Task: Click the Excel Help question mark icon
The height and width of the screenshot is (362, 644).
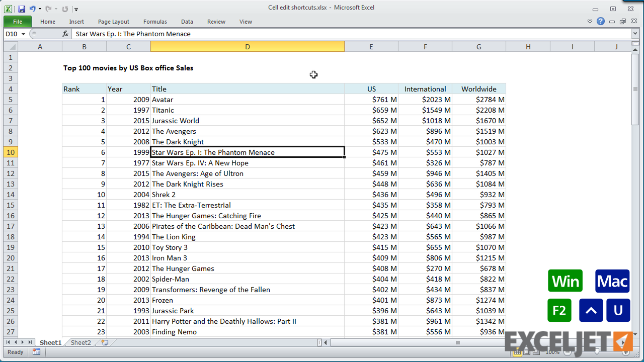Action: [x=601, y=22]
